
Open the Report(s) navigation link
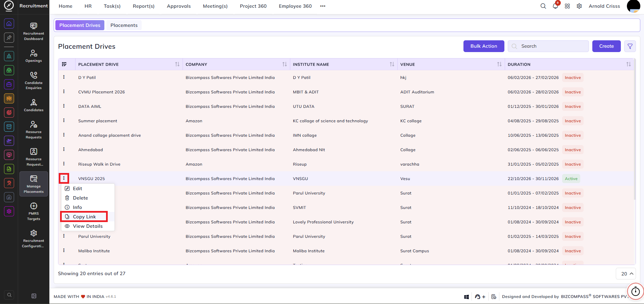click(x=144, y=6)
